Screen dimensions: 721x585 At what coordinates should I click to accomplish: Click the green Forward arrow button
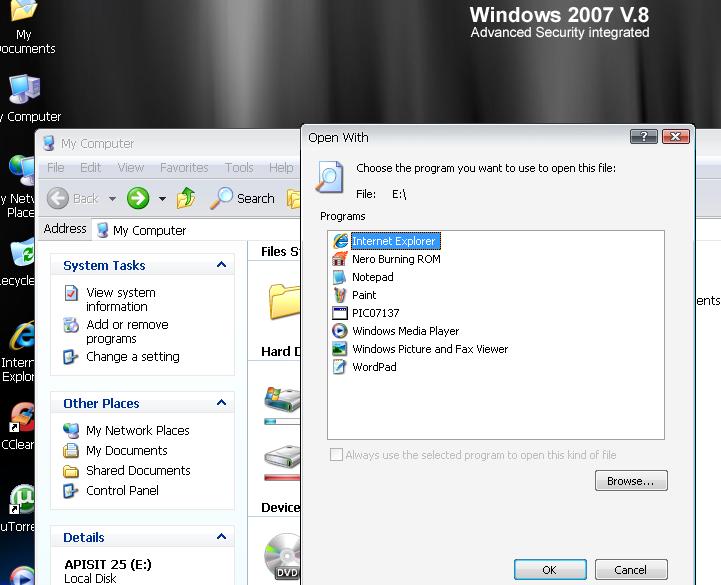[x=138, y=198]
